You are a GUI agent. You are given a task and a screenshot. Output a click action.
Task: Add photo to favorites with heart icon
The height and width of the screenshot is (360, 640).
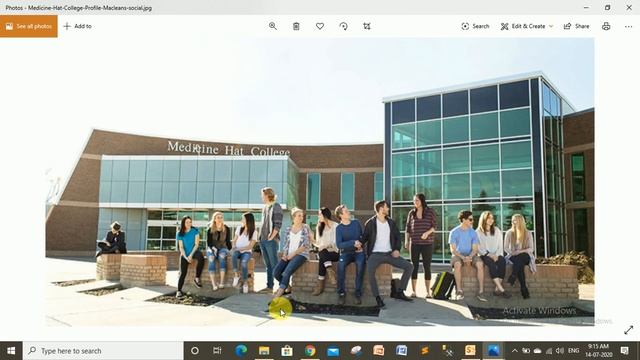coord(320,26)
